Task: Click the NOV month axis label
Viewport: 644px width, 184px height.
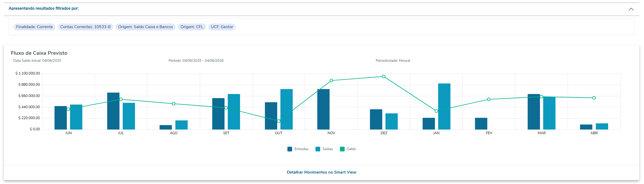Action: [x=331, y=133]
